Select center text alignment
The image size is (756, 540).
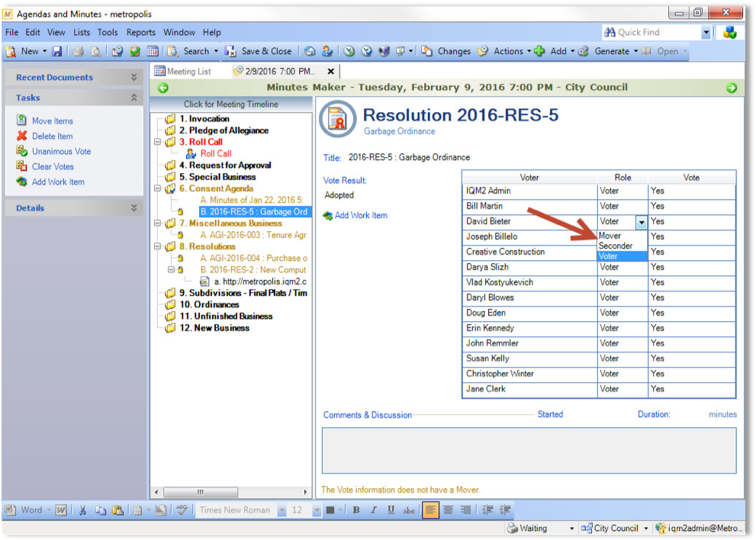click(449, 510)
